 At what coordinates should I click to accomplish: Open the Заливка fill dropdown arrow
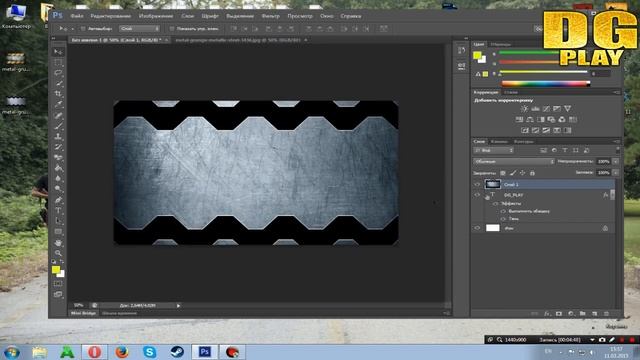coord(615,173)
